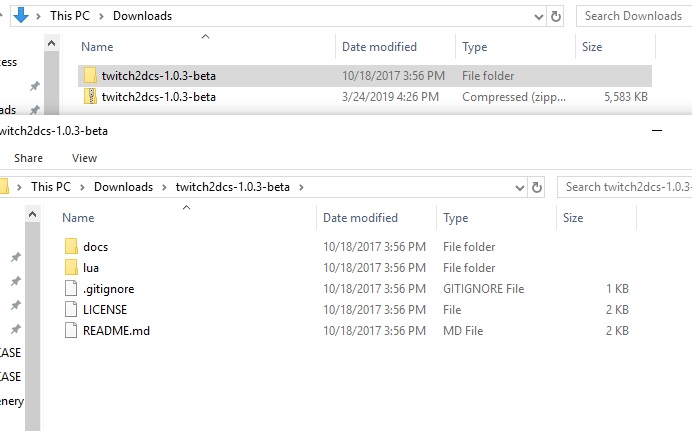Click the LICENSE file icon
Screen dimensions: 692x431
pyautogui.click(x=71, y=309)
